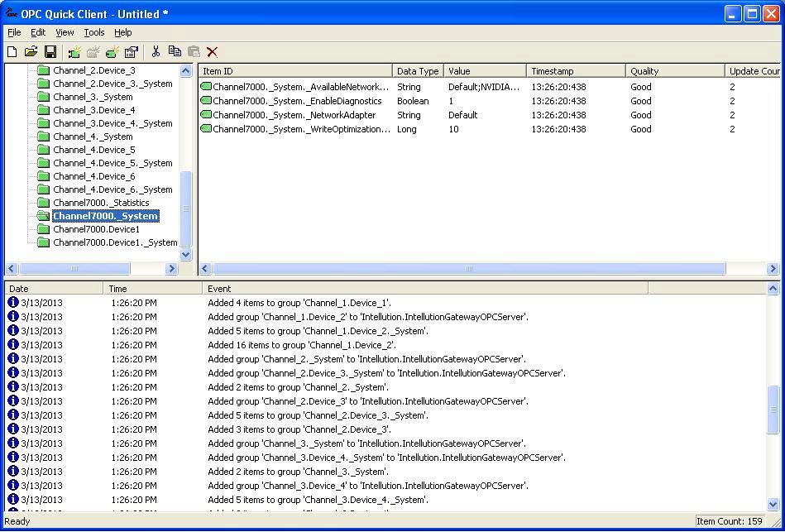Open the View menu
The image size is (785, 532).
pos(65,32)
